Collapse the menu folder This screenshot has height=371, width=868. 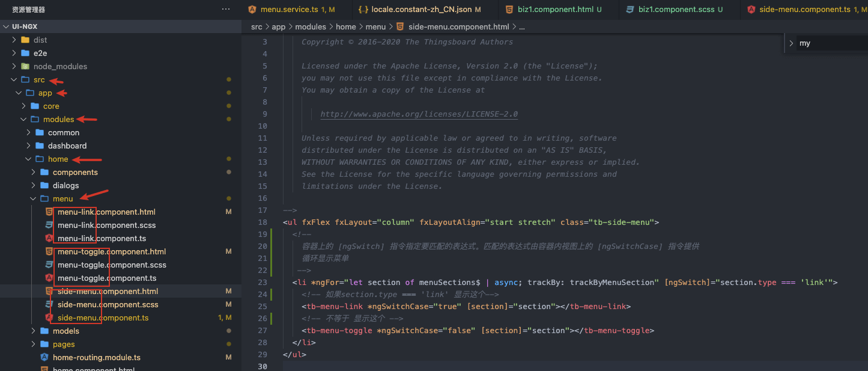(34, 198)
